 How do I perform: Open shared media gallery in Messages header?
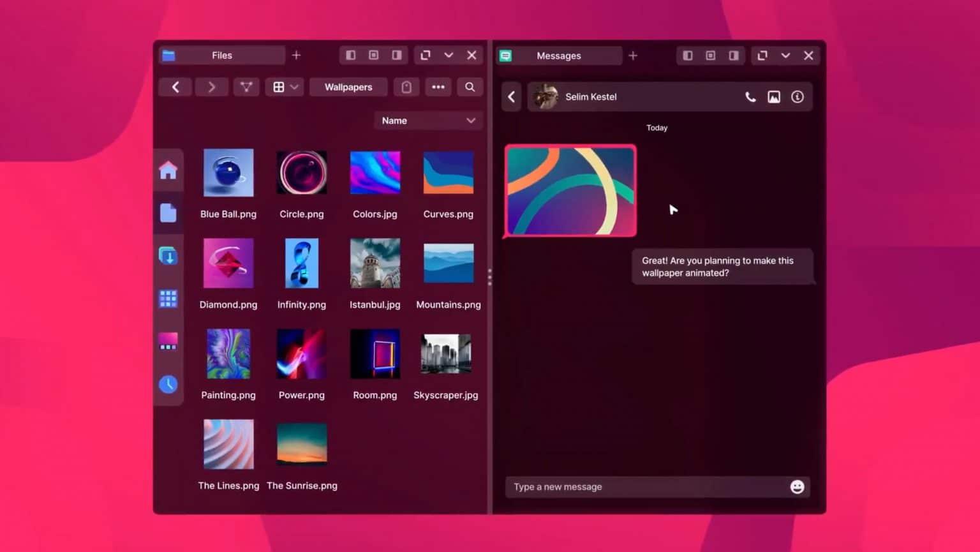[x=774, y=96]
